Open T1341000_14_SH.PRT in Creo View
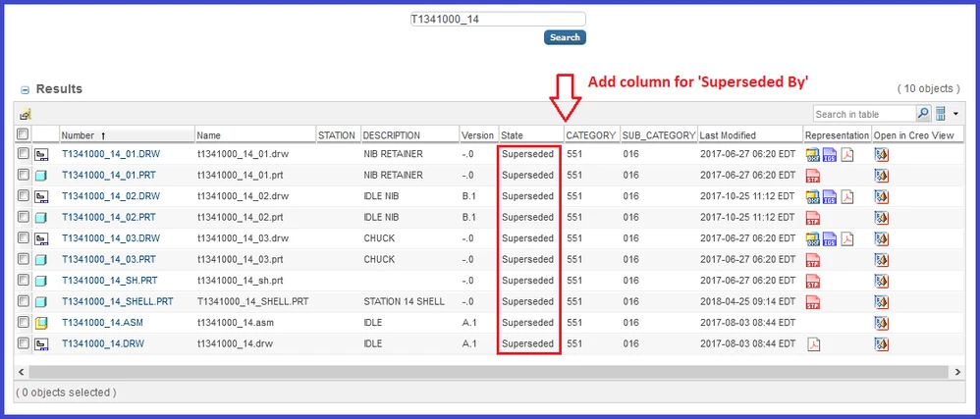 point(881,281)
